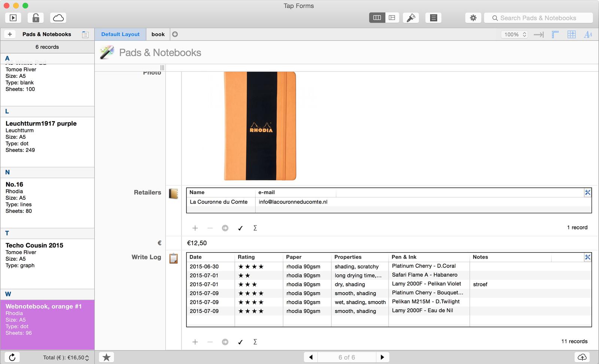This screenshot has width=599, height=364.
Task: Click the magic wand form icon
Action: point(107,52)
